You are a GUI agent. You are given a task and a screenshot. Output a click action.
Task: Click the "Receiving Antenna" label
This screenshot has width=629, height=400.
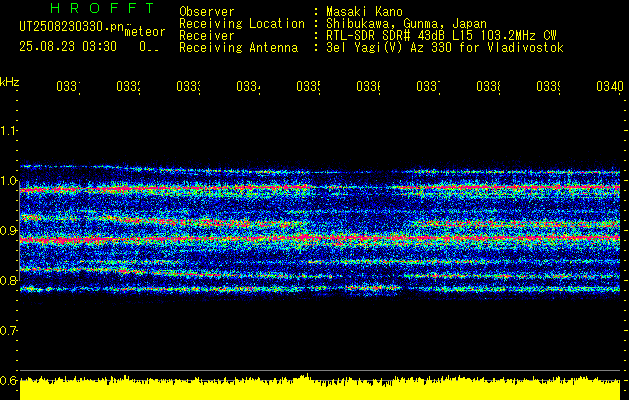pos(238,48)
